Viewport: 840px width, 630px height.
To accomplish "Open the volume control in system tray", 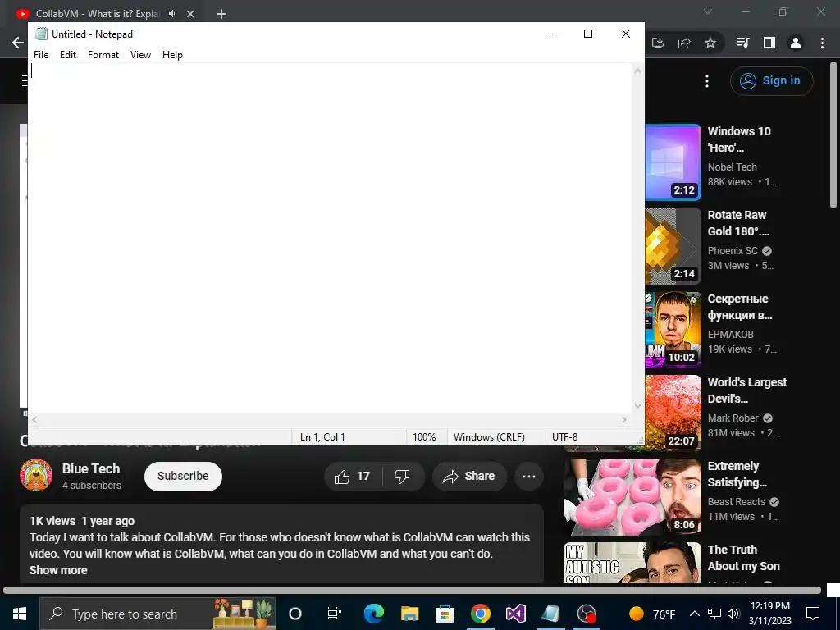I will coord(734,614).
